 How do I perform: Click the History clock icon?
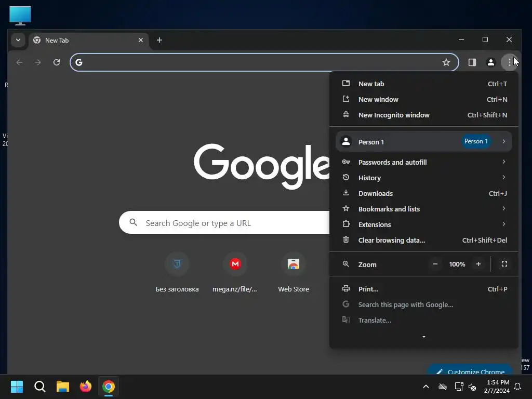tap(345, 178)
